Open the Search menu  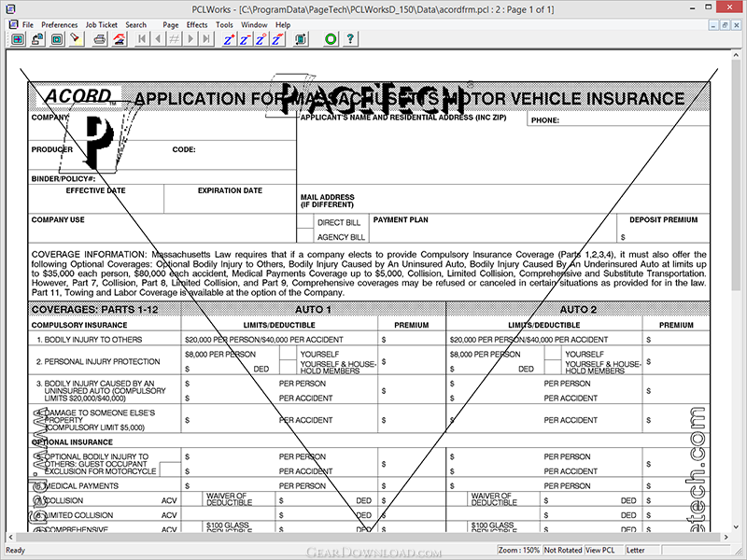click(x=135, y=25)
